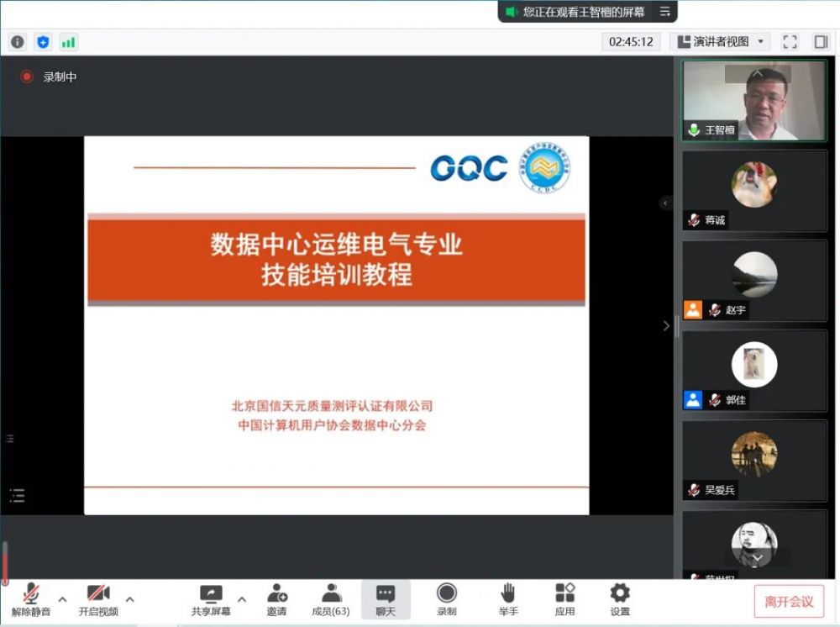
Task: Open the meeting info icon
Action: (17, 42)
